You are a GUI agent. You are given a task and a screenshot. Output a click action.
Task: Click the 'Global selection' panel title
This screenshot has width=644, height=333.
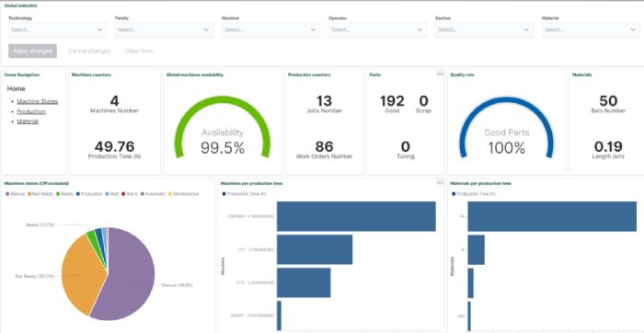tap(20, 6)
